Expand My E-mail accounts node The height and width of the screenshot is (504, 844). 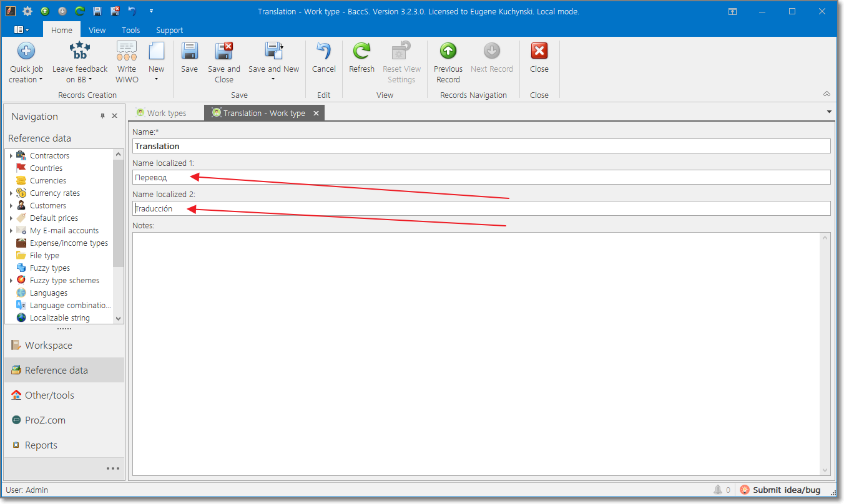coord(11,230)
